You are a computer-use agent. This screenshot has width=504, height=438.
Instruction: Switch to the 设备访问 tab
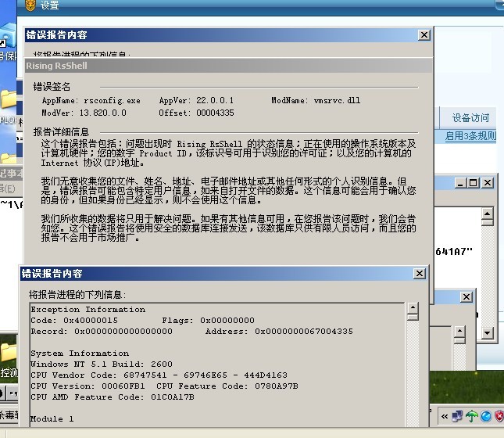tap(470, 118)
